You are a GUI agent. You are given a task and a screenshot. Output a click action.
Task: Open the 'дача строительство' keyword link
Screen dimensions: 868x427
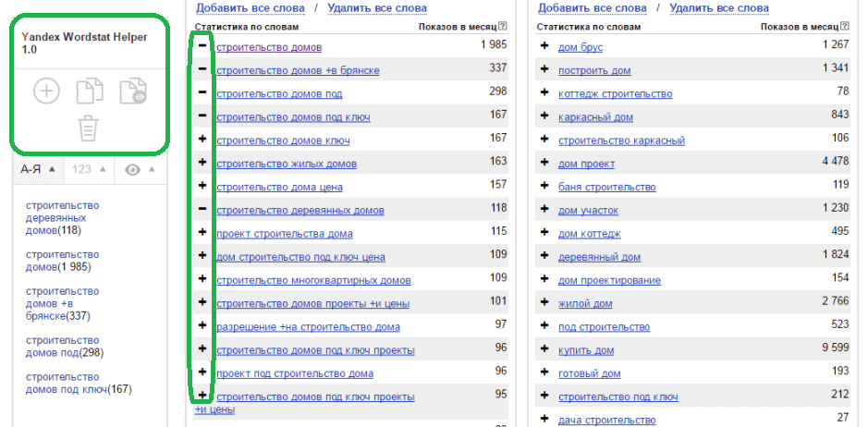coord(607,421)
